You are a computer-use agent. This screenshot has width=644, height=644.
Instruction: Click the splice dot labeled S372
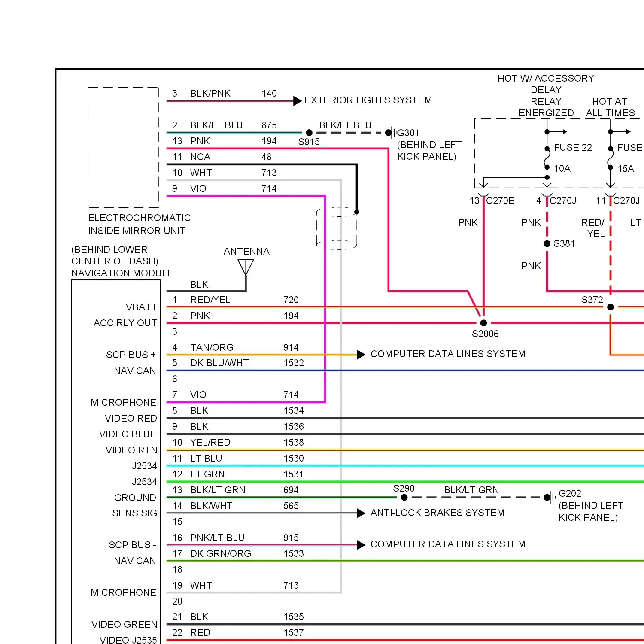611,307
